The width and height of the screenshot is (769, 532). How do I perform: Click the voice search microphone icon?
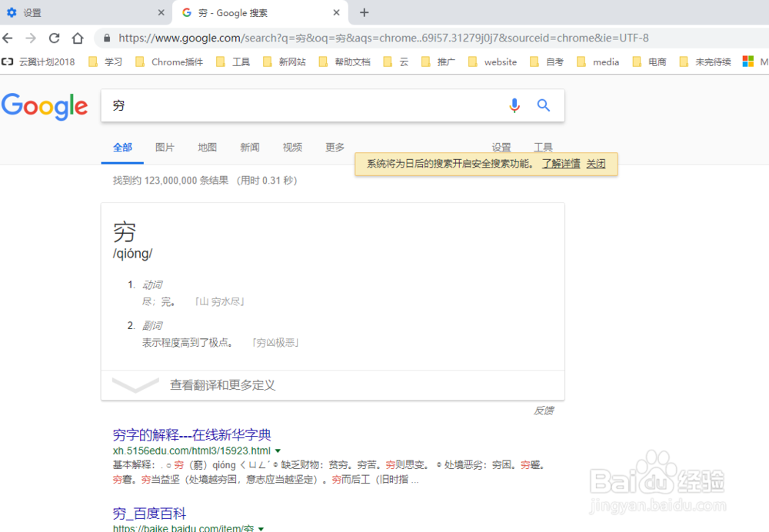[x=514, y=105]
